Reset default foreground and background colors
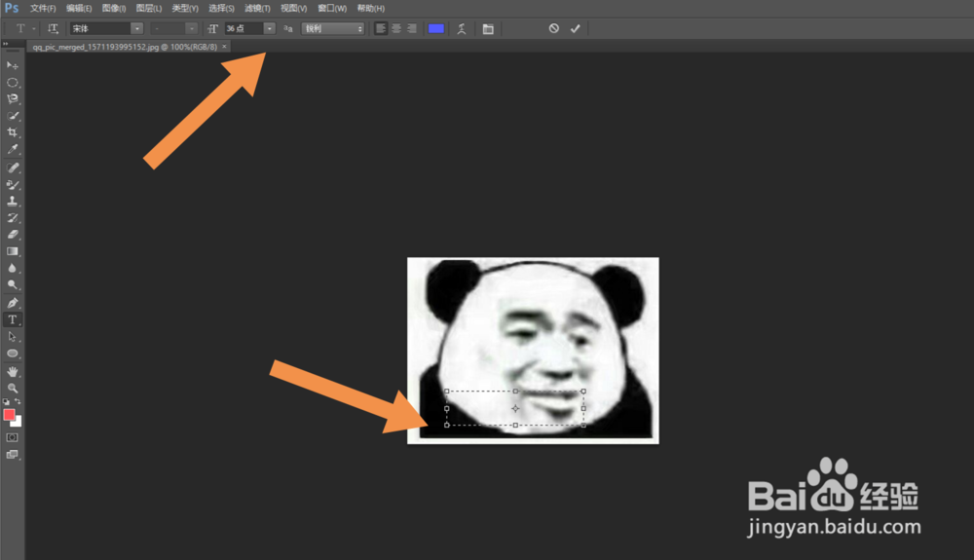 pos(6,401)
